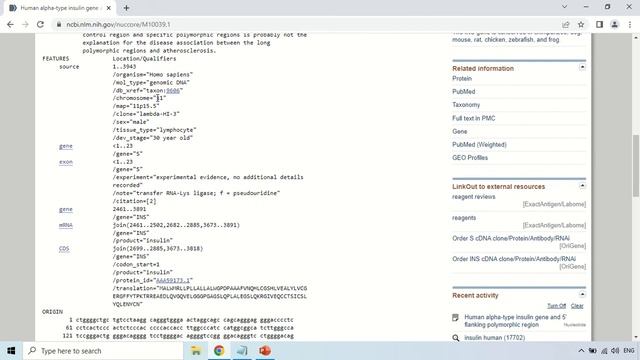
Task: Open File Explorer from the taskbar
Action: click(x=196, y=351)
